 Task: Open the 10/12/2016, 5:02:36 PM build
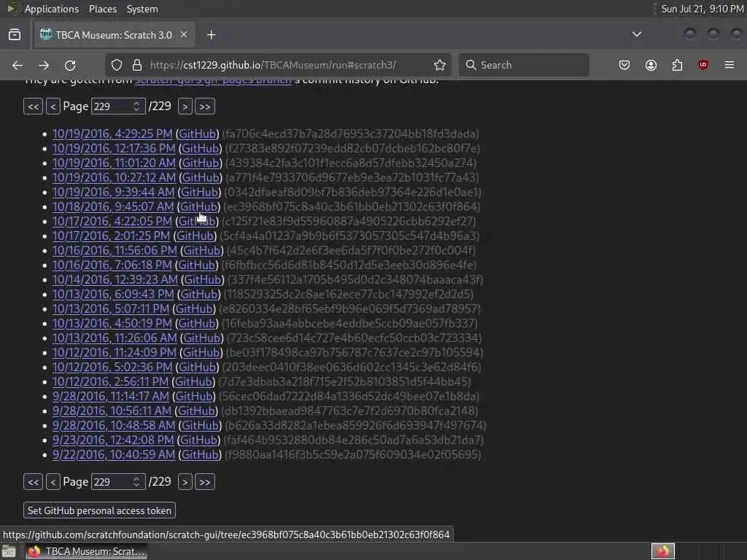tap(112, 367)
